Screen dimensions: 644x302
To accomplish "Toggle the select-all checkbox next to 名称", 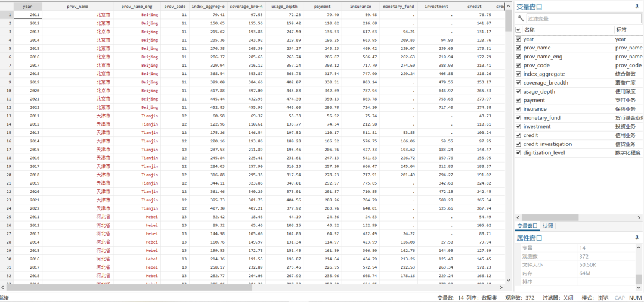I will coord(518,30).
